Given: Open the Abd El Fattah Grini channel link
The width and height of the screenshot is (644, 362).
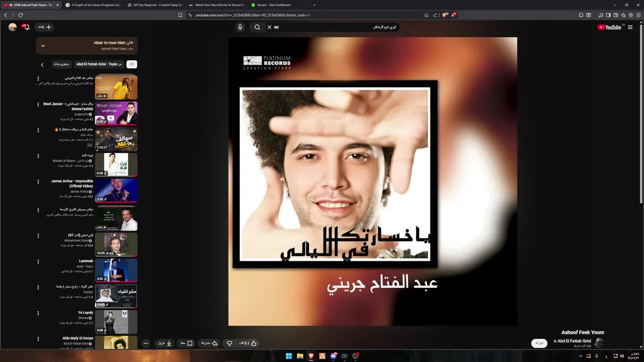Looking at the screenshot, I should [574, 341].
